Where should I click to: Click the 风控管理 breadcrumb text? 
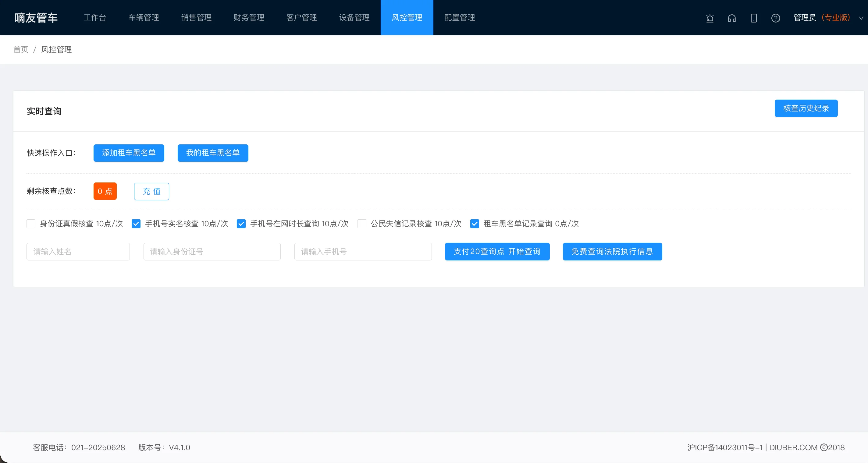(56, 50)
